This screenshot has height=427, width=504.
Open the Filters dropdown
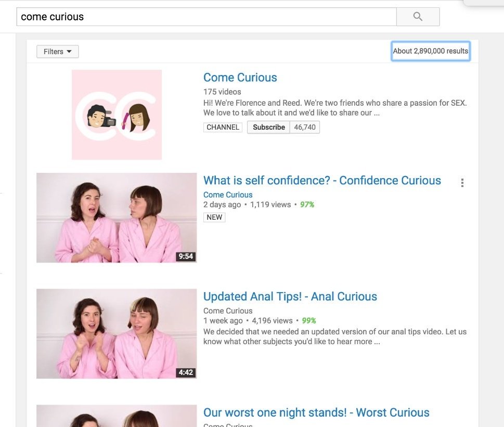click(x=58, y=52)
